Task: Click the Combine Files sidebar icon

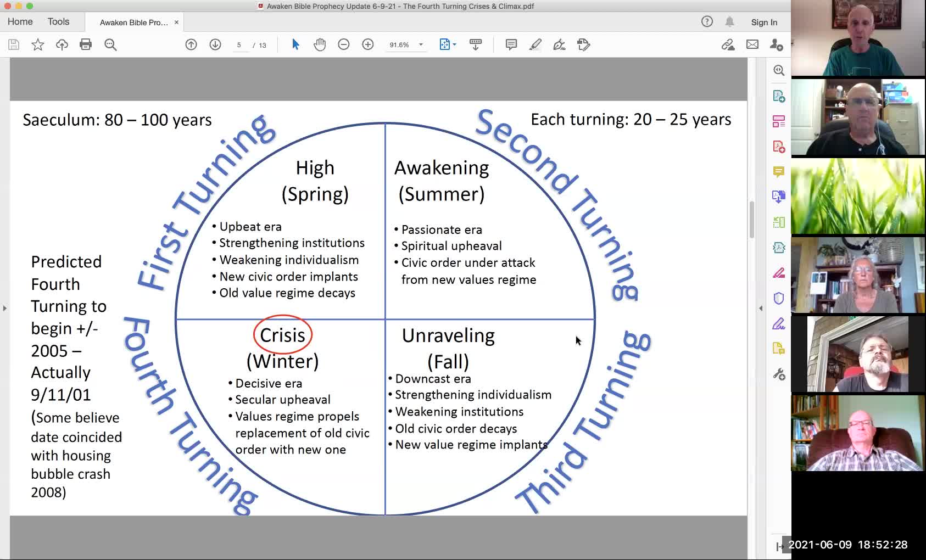Action: pyautogui.click(x=779, y=197)
